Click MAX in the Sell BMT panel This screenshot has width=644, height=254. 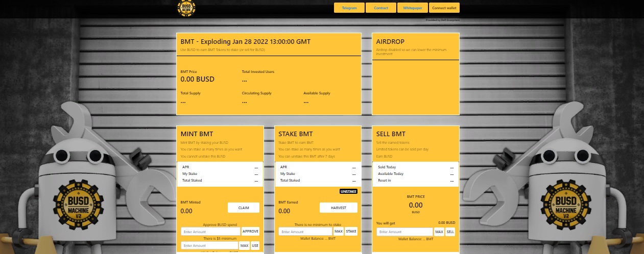click(439, 232)
